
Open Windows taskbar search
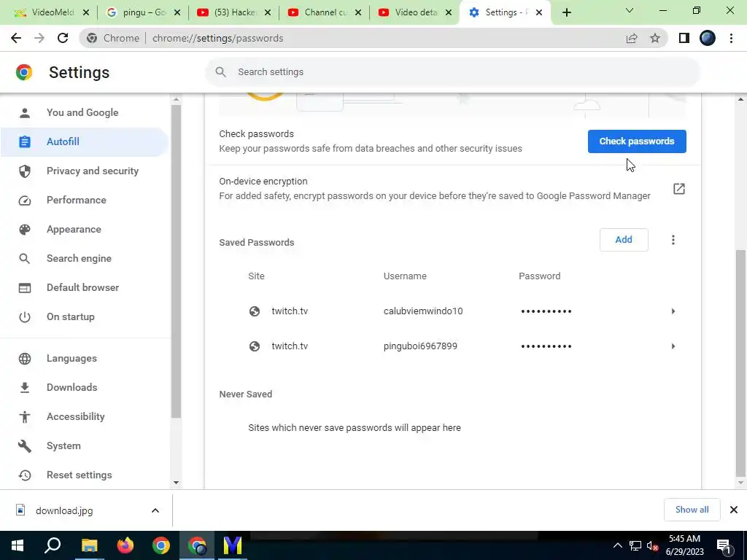(53, 545)
